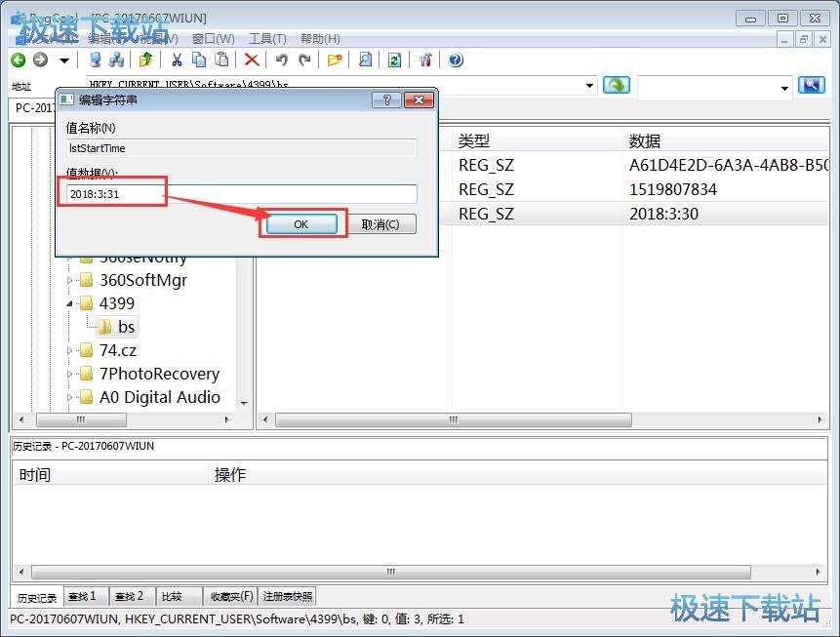The image size is (840, 637).
Task: Switch to the 历史记录 tab
Action: point(37,597)
